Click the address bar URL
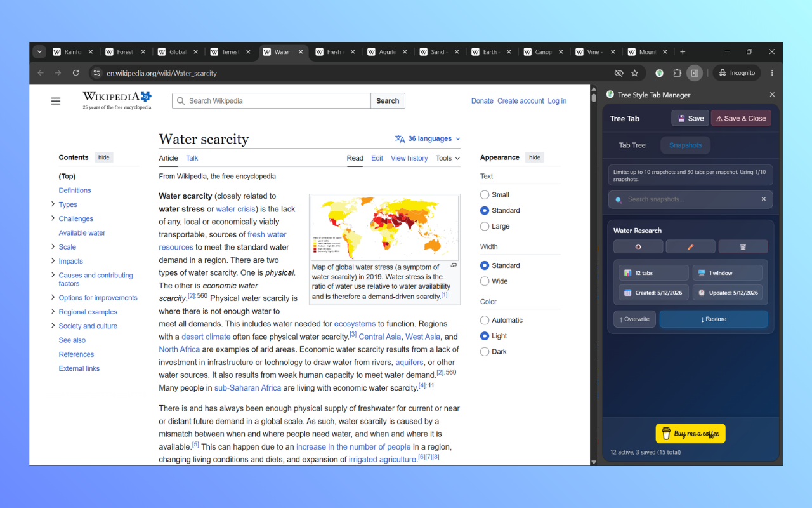Image resolution: width=812 pixels, height=508 pixels. pos(162,73)
